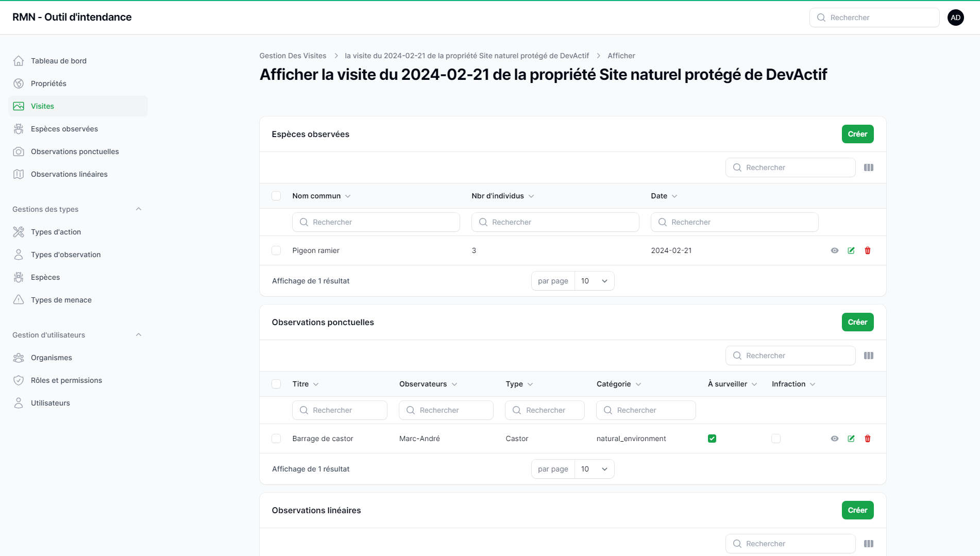Click the red delete icon for Pigeon ramier
The width and height of the screenshot is (980, 556).
[868, 250]
